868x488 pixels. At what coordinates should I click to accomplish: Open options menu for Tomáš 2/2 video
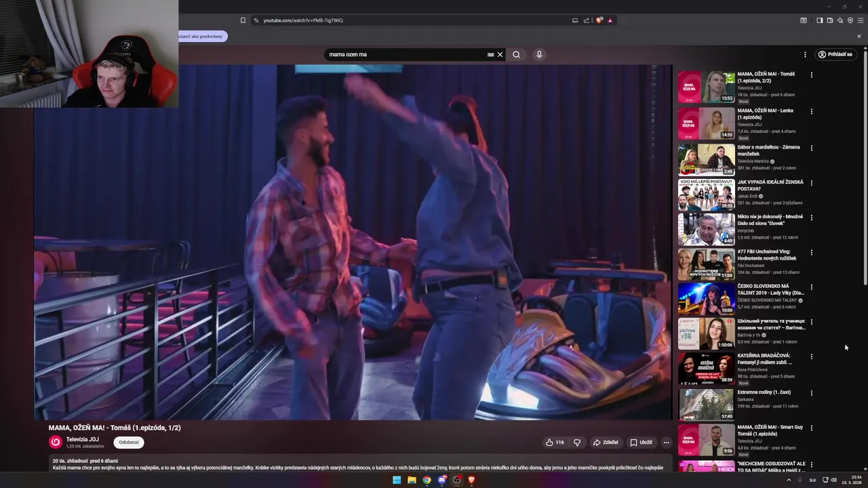coord(811,75)
